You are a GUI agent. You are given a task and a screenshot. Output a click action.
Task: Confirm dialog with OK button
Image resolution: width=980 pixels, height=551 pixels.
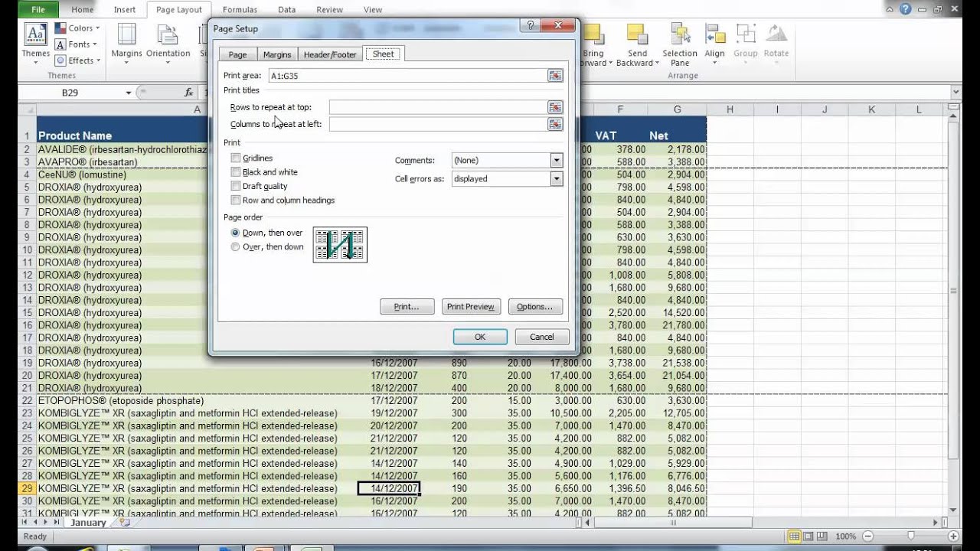[480, 337]
